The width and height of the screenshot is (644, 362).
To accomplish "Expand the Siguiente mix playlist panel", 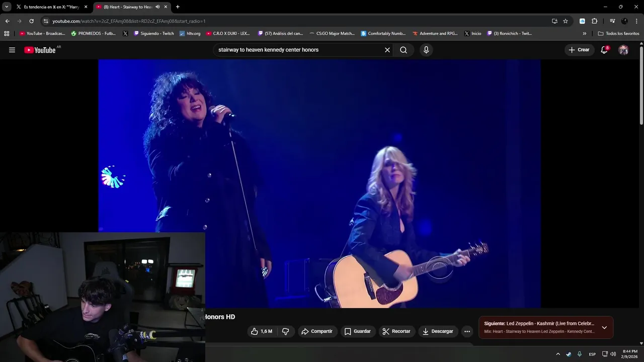I will coord(604,327).
